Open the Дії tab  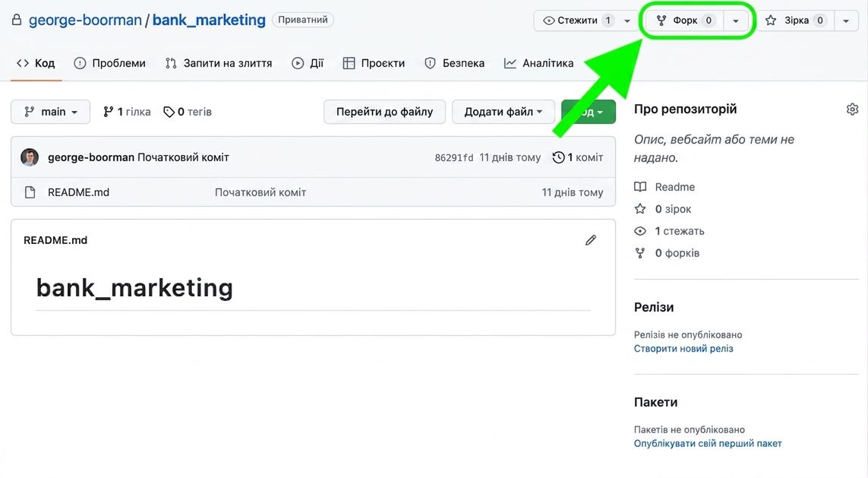(308, 63)
